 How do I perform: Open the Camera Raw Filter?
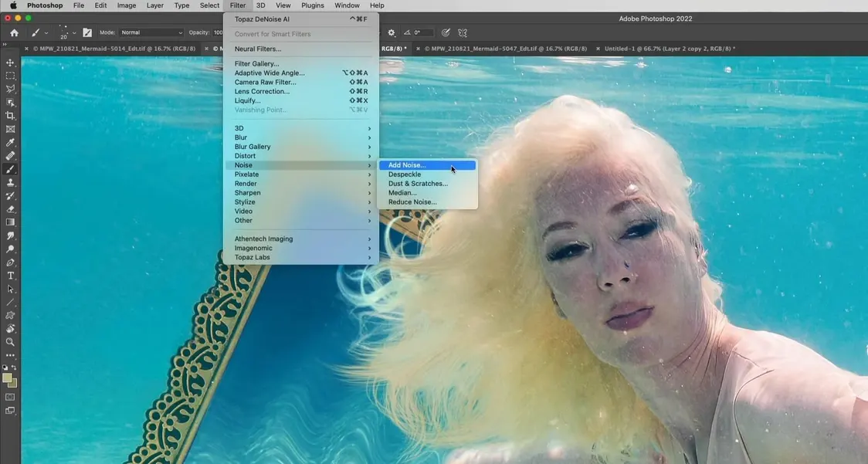click(302, 82)
